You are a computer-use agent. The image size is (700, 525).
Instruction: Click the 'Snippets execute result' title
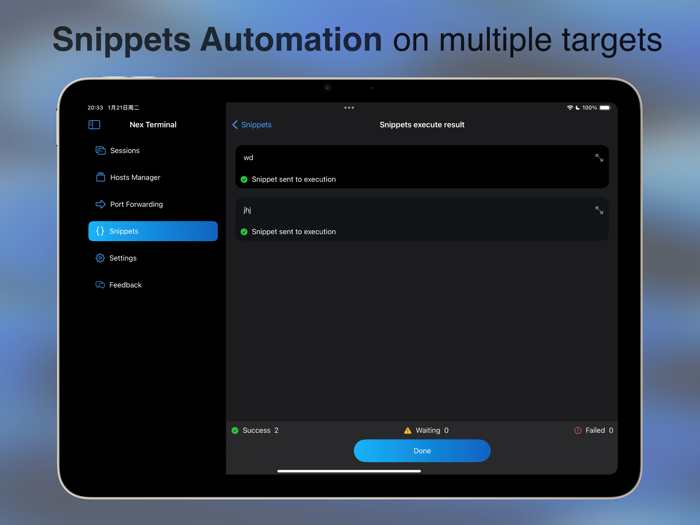pos(422,125)
